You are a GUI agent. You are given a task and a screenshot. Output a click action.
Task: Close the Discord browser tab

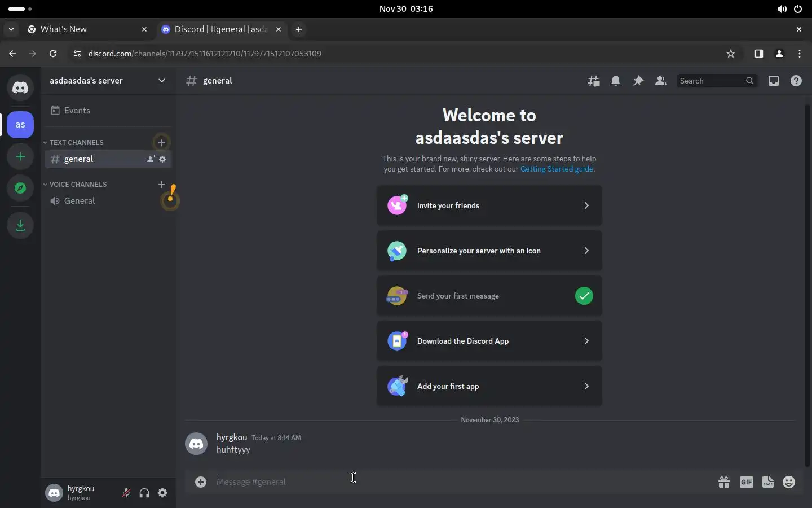point(279,29)
